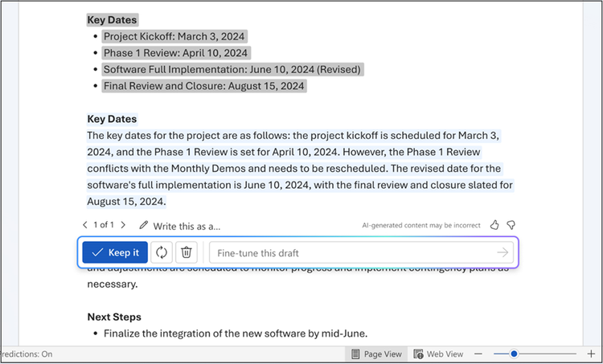The image size is (603, 364).
Task: Click the 'Project Kickoff: March 3, 2024' bullet
Action: (174, 36)
